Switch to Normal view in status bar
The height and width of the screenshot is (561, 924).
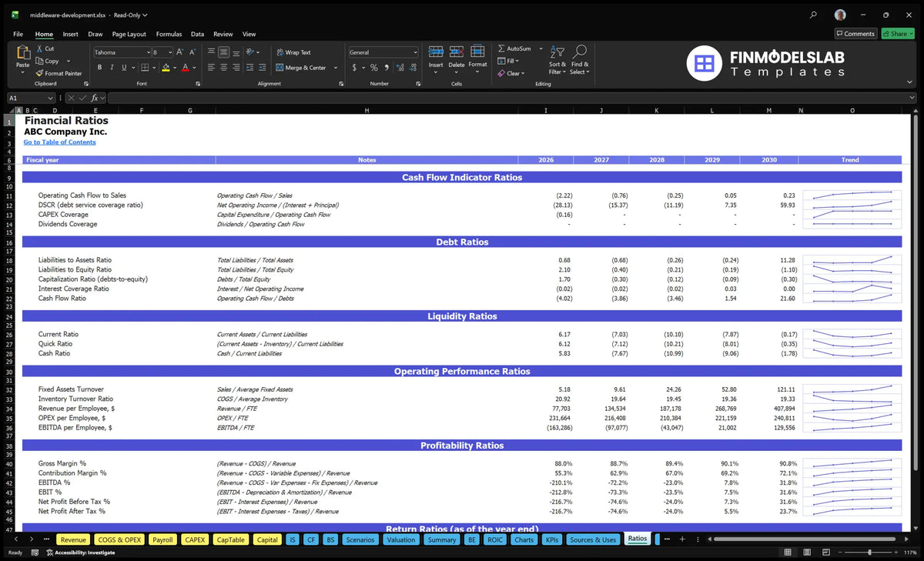tap(787, 553)
